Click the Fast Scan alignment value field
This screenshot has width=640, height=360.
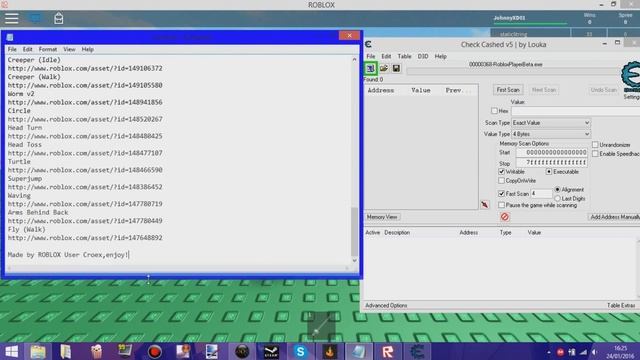(541, 193)
